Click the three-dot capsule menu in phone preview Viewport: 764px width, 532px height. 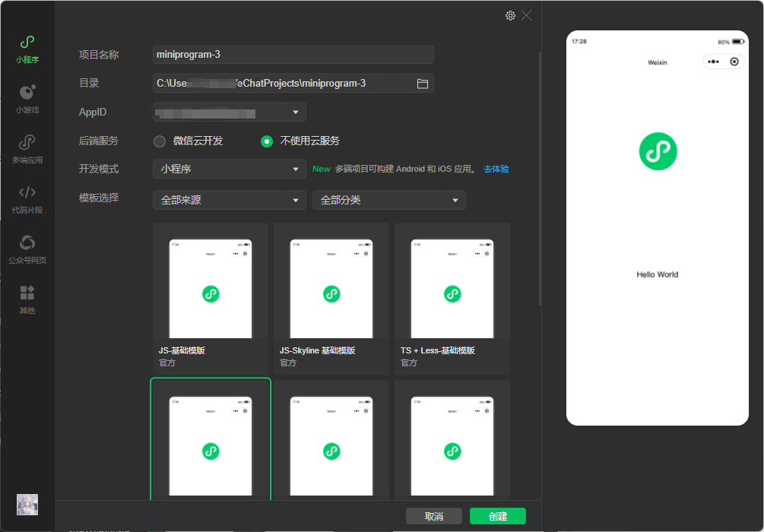tap(713, 62)
